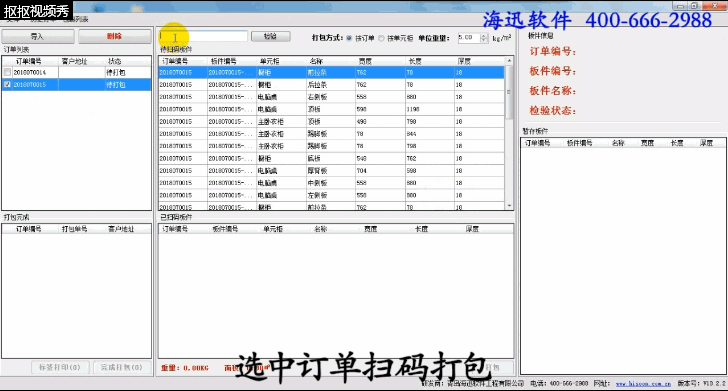Select order number 2018070014 in the order list

point(30,72)
